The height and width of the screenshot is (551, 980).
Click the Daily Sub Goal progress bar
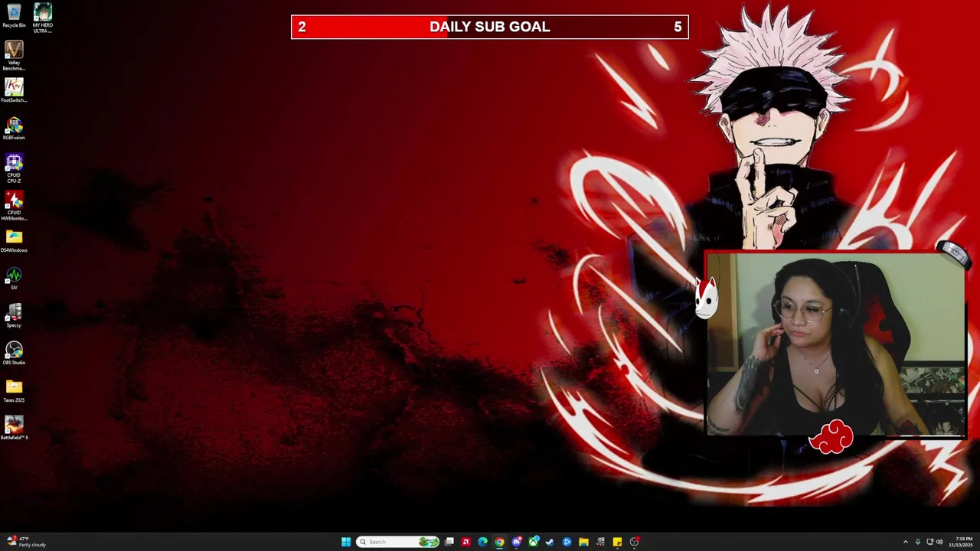(x=490, y=27)
